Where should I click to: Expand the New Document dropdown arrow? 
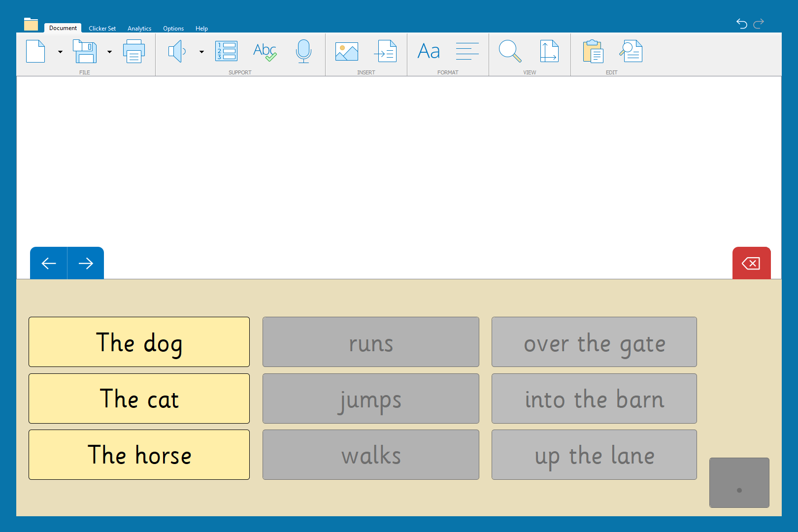(x=60, y=52)
